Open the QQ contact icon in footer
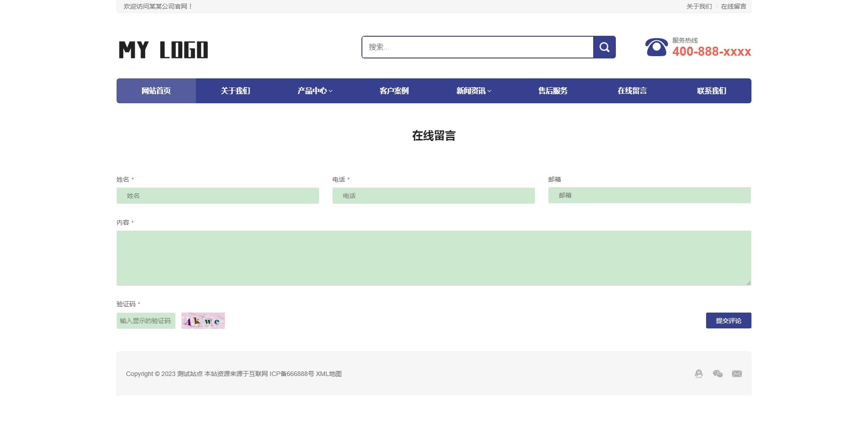868x424 pixels. (698, 374)
